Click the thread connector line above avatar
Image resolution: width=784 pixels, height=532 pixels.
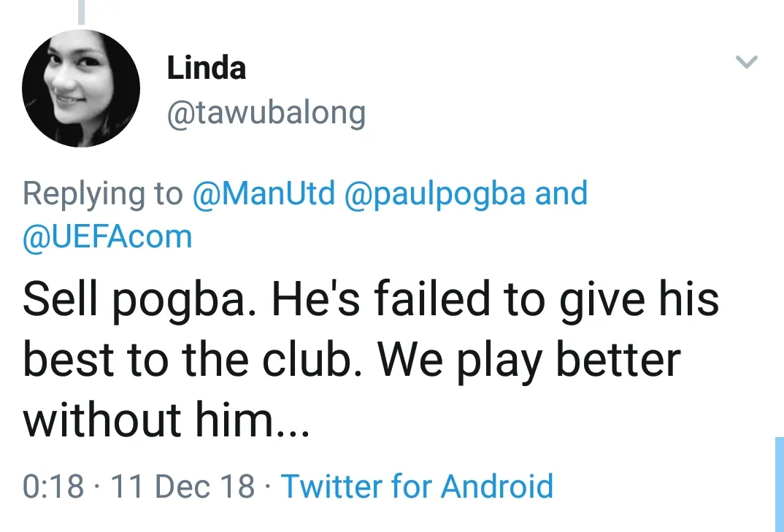(x=81, y=11)
